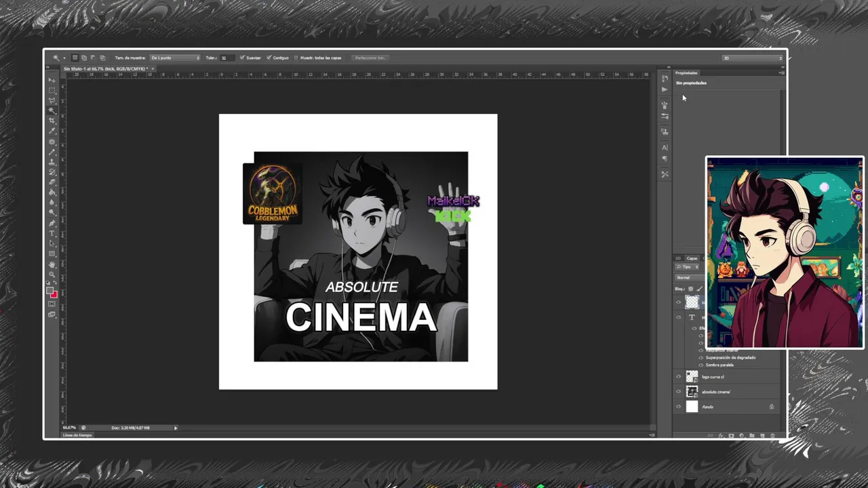Select the Rectangular Marquee tool

pyautogui.click(x=52, y=89)
